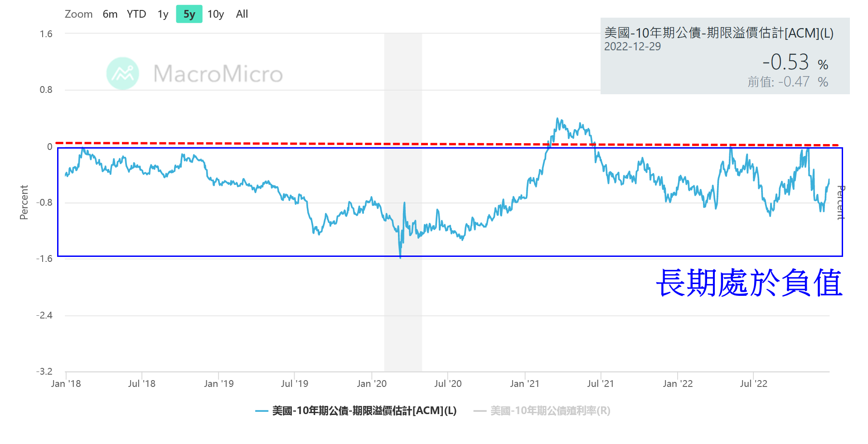This screenshot has width=868, height=444.
Task: Show All time range data
Action: pyautogui.click(x=242, y=14)
